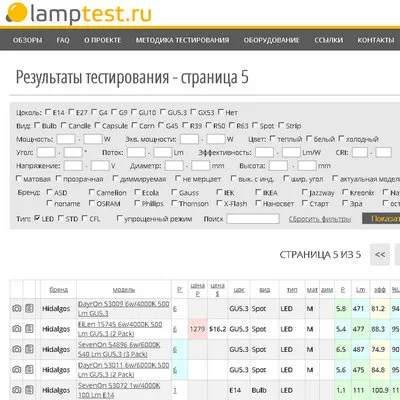Image resolution: width=400 pixels, height=400 pixels.
Task: Open datasheet icon for DayrOn 53011 row
Action: pos(29,370)
